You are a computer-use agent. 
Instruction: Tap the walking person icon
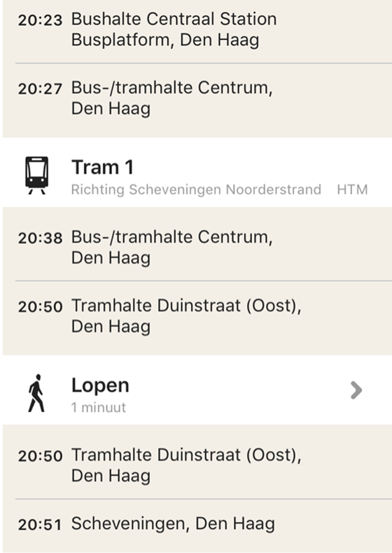[x=36, y=393]
